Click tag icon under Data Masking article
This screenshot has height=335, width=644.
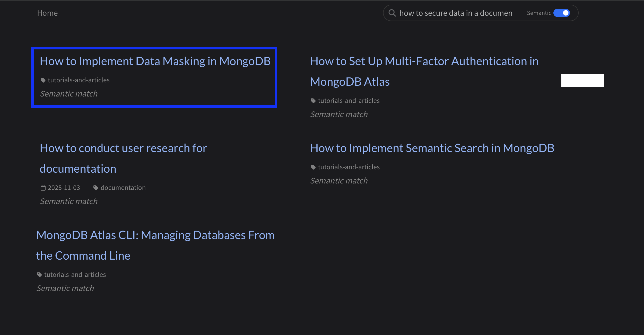[x=43, y=80]
